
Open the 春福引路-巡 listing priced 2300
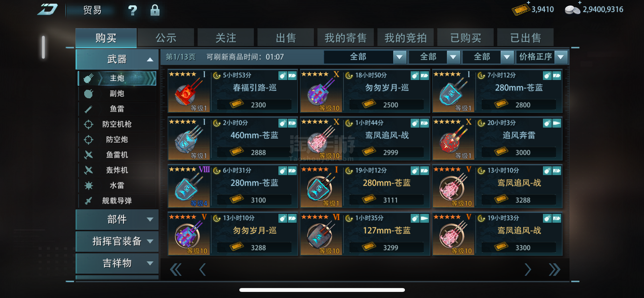point(233,91)
